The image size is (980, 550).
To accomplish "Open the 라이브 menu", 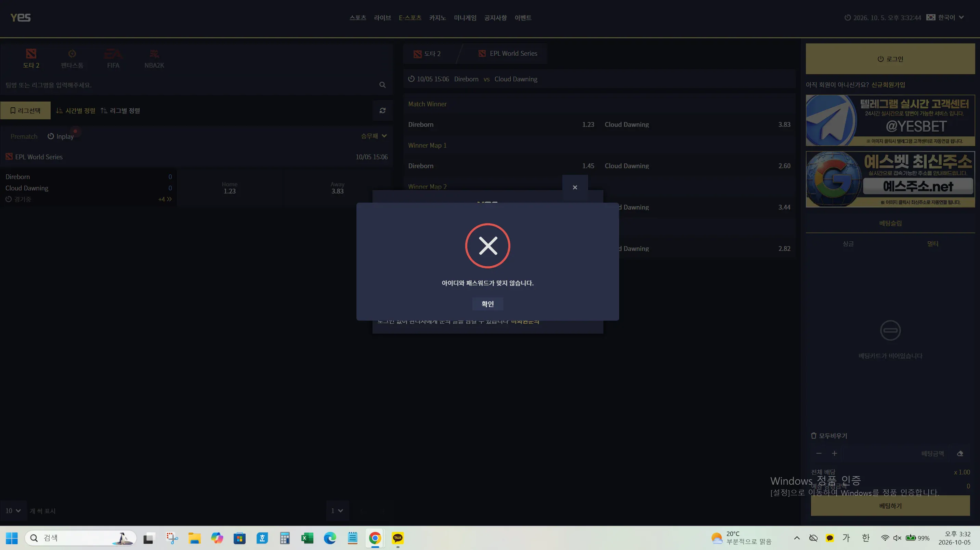I will (382, 18).
